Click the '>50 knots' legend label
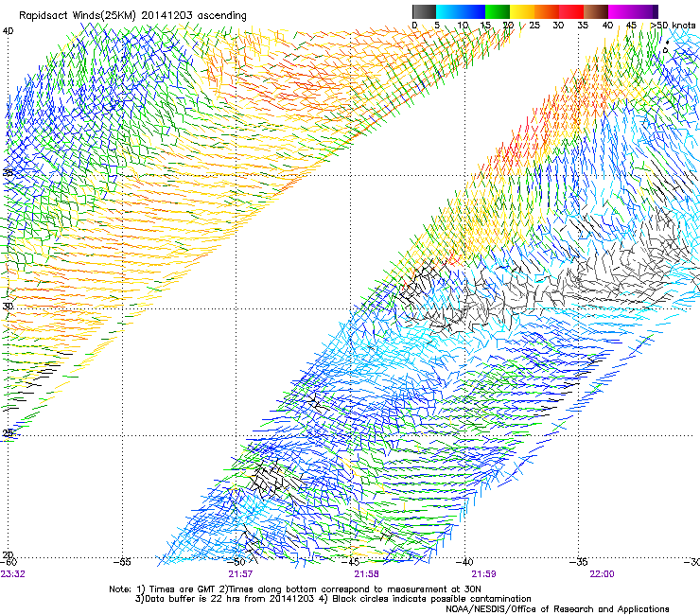Image resolution: width=700 pixels, height=615 pixels. point(673,26)
